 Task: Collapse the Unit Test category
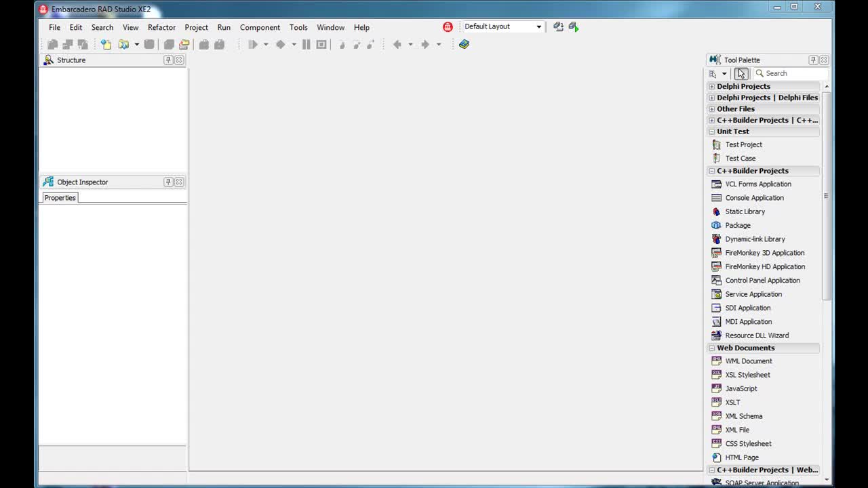712,131
